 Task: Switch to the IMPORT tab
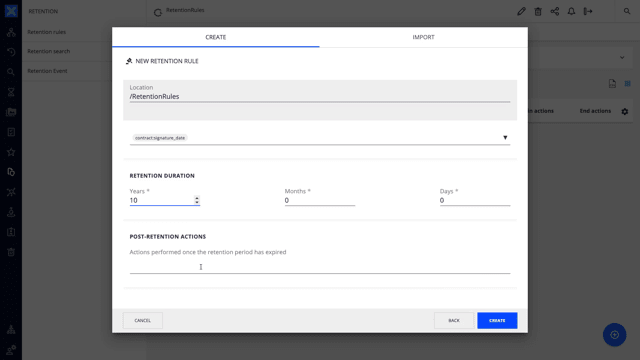pyautogui.click(x=423, y=37)
